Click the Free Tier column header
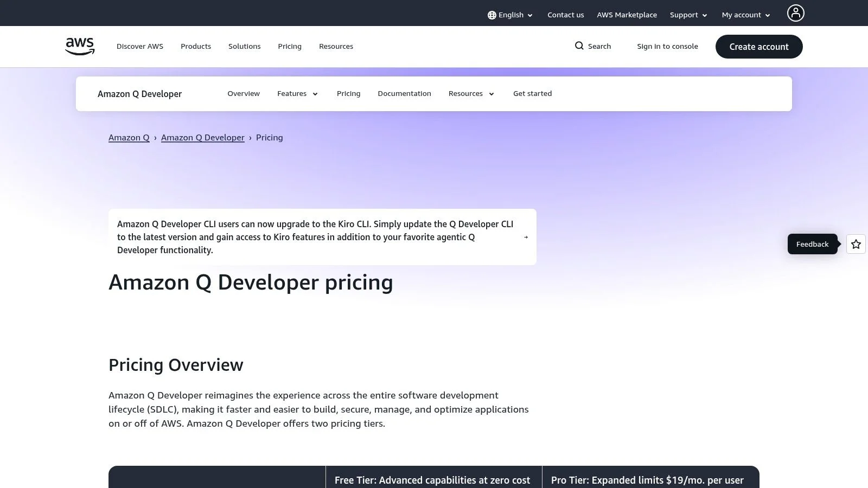Screen dimensions: 868x488 click(433, 477)
